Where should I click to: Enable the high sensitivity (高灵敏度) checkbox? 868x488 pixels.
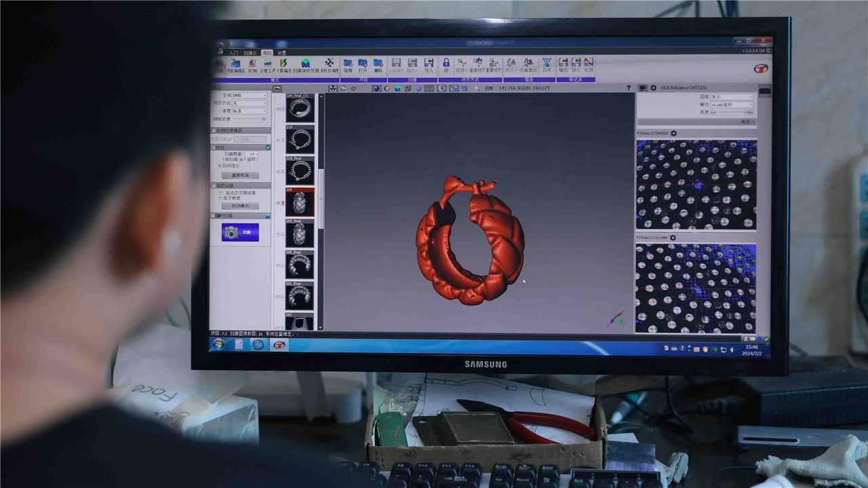(x=221, y=198)
